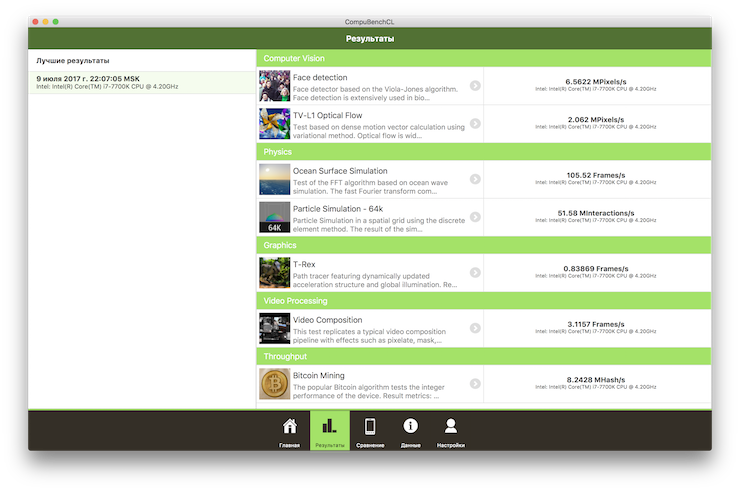Click the Bitcoin Mining title

pos(319,375)
